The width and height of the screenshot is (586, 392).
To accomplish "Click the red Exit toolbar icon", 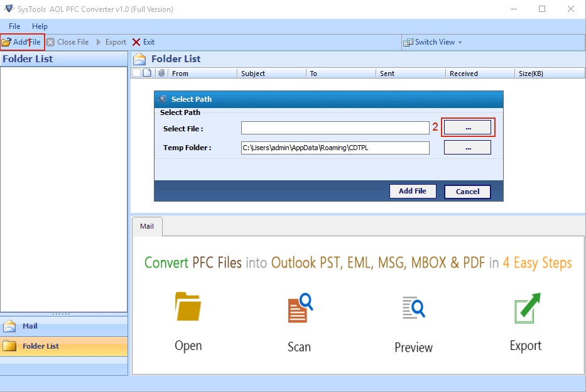I will pyautogui.click(x=136, y=42).
